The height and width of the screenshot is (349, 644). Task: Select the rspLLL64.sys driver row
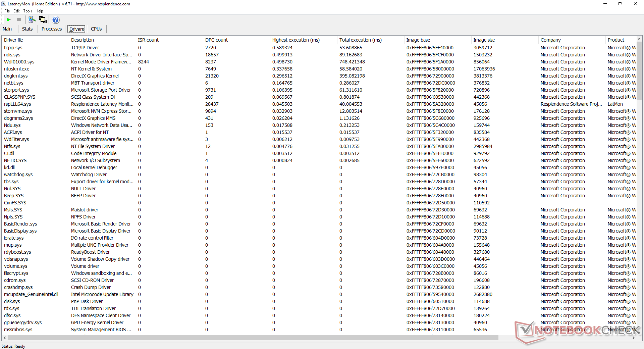(x=319, y=104)
